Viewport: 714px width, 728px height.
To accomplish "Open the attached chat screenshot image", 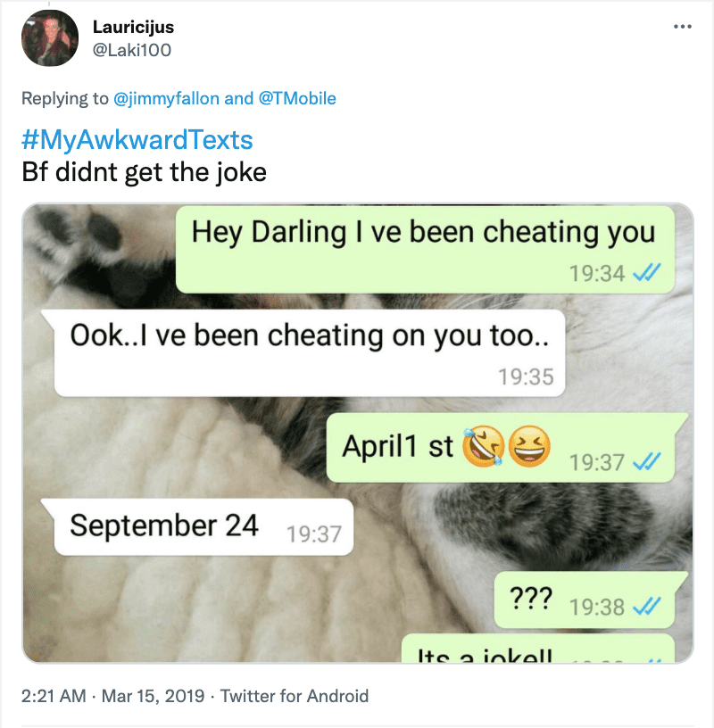I will 358,433.
